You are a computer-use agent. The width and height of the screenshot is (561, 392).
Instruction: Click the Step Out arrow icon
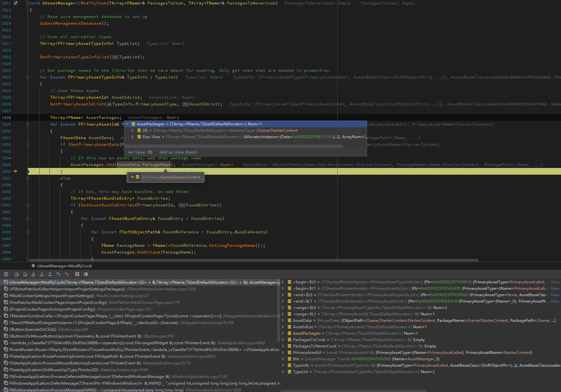point(50,274)
